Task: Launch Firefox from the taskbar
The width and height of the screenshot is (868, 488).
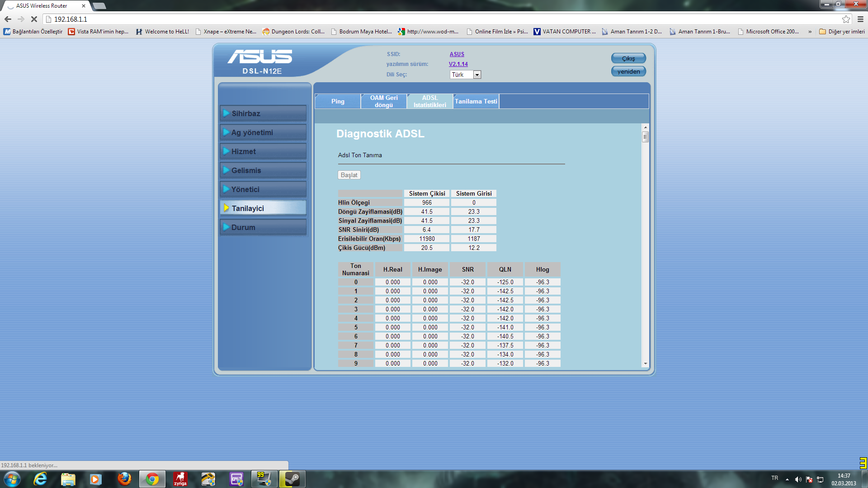Action: coord(124,479)
